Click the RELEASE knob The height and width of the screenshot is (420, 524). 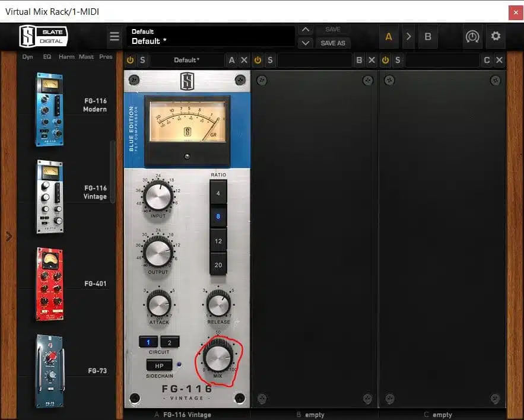point(218,303)
